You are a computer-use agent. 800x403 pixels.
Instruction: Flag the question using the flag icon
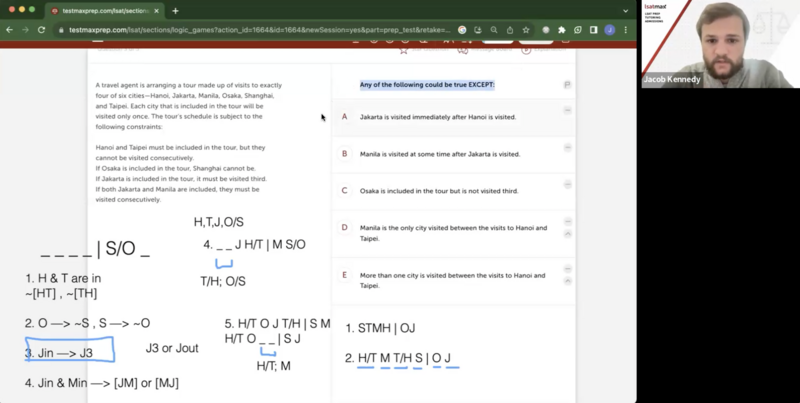pyautogui.click(x=567, y=85)
